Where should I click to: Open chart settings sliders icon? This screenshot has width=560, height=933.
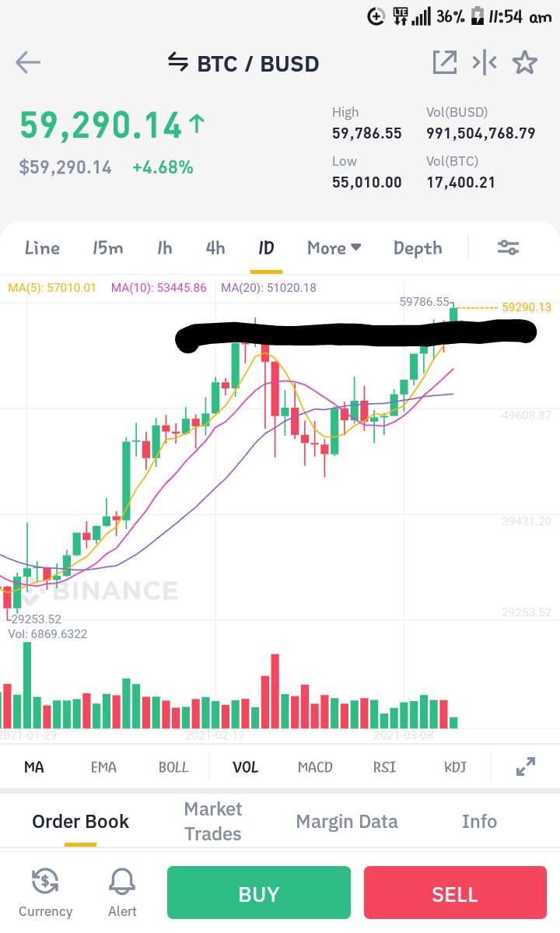(509, 247)
